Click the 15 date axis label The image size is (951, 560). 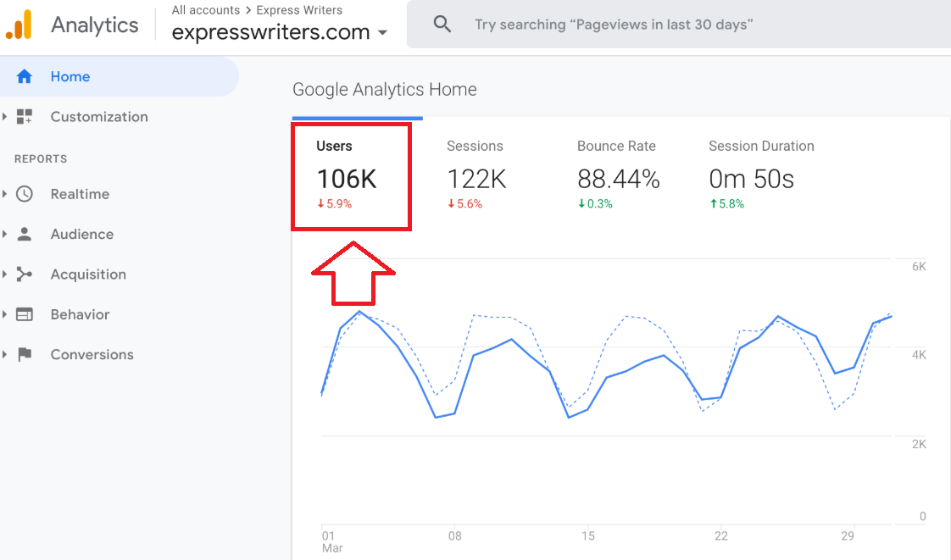point(588,536)
